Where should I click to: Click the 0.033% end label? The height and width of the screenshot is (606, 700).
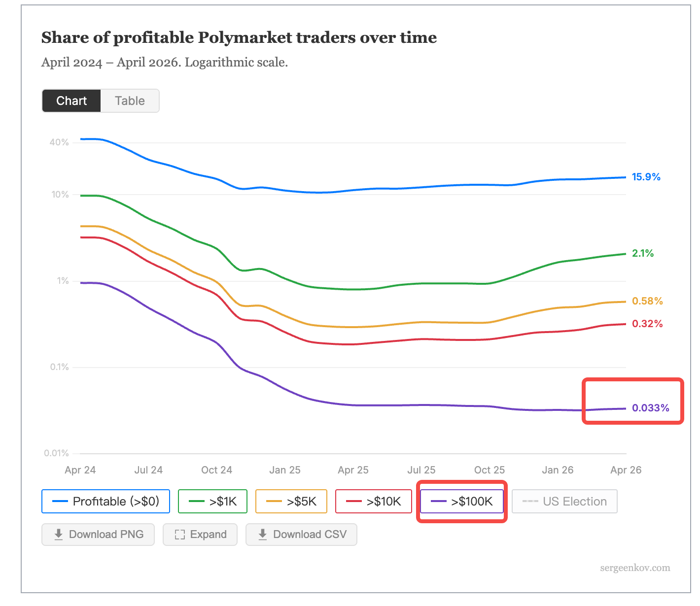click(651, 408)
